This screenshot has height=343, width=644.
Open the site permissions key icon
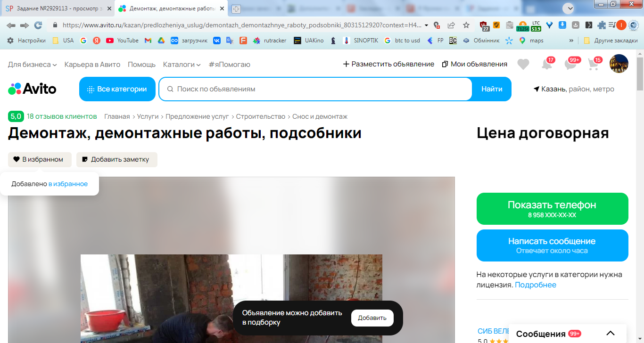[438, 25]
